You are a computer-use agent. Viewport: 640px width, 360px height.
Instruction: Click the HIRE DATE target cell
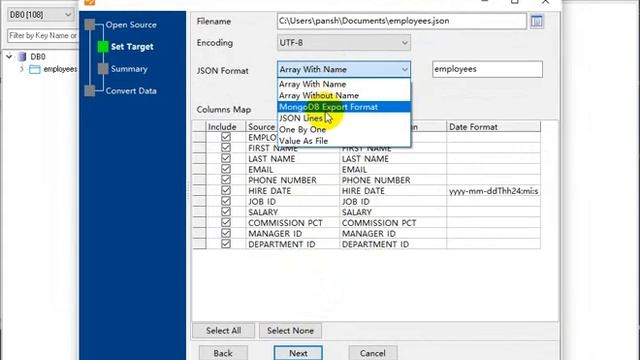pyautogui.click(x=393, y=191)
